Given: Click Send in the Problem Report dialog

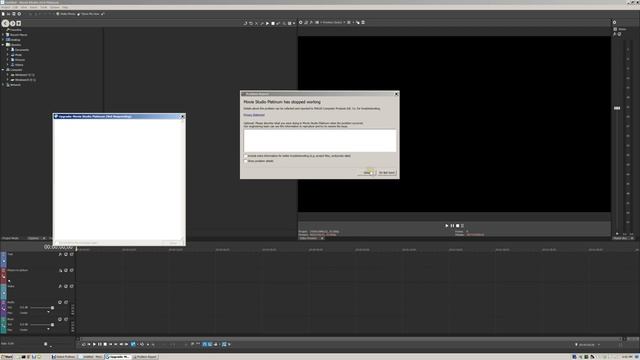Looking at the screenshot, I should (x=367, y=173).
